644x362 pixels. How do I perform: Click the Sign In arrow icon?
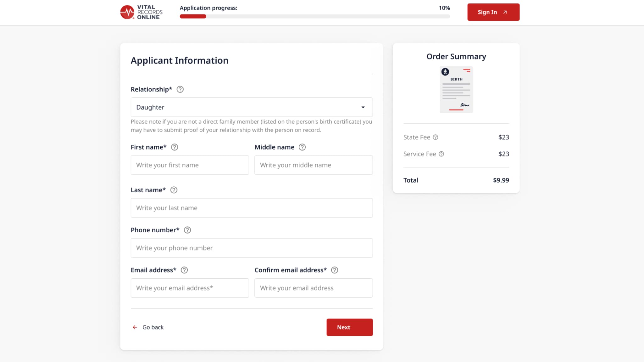[505, 12]
